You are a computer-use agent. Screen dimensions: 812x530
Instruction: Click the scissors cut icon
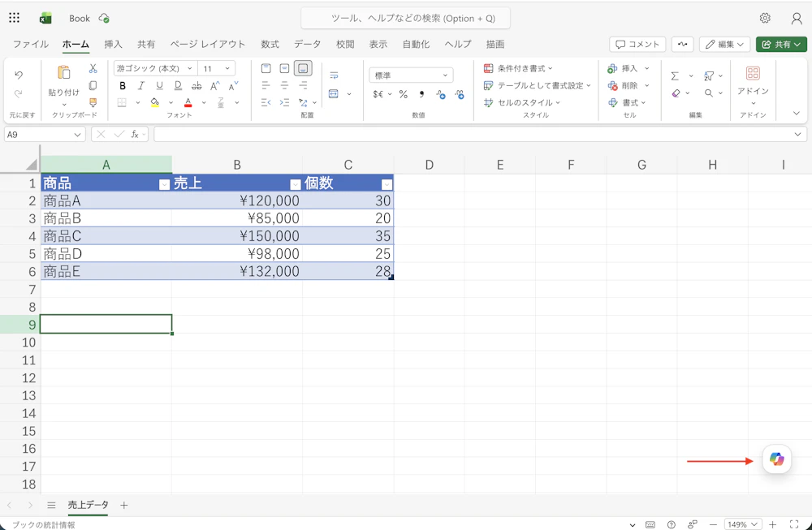coord(93,68)
